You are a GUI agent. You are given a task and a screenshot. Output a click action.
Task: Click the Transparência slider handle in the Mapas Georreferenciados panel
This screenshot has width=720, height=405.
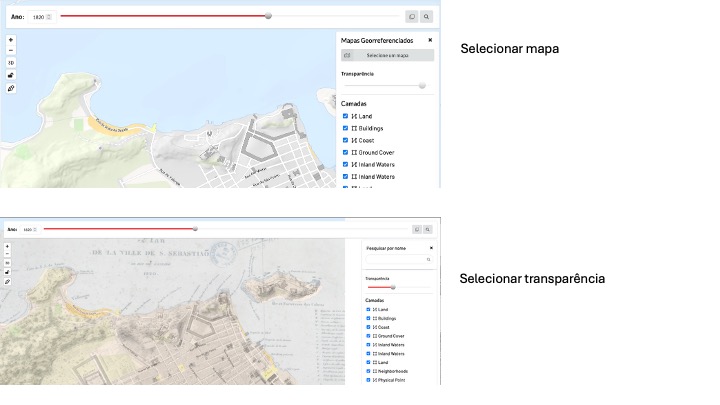coord(422,86)
